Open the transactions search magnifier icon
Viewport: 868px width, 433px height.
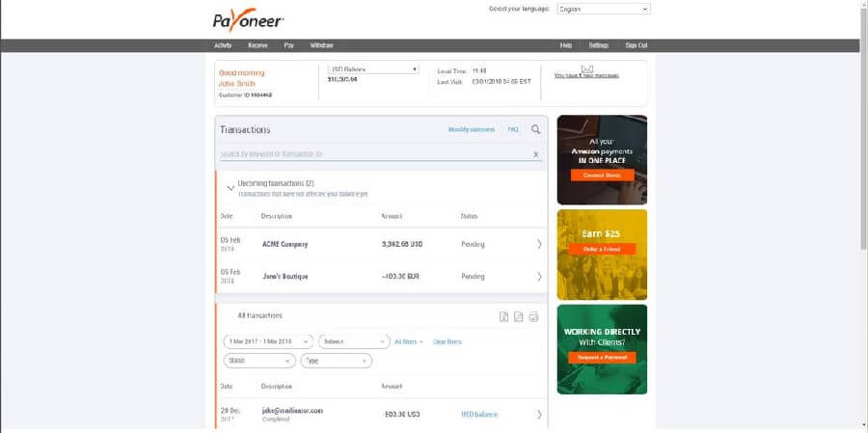[535, 129]
